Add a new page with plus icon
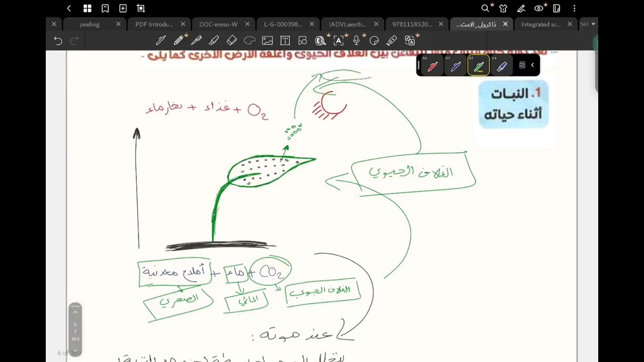The width and height of the screenshot is (644, 362). 123,8
